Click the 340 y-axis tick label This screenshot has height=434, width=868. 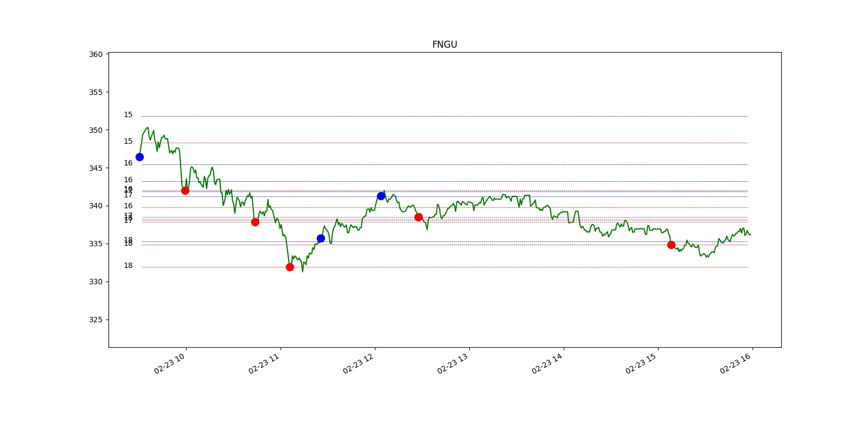(95, 206)
